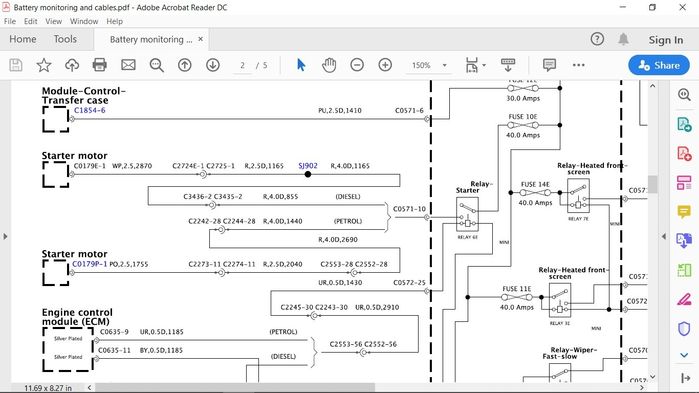
Task: Activate the Hand pan tool
Action: (x=329, y=65)
